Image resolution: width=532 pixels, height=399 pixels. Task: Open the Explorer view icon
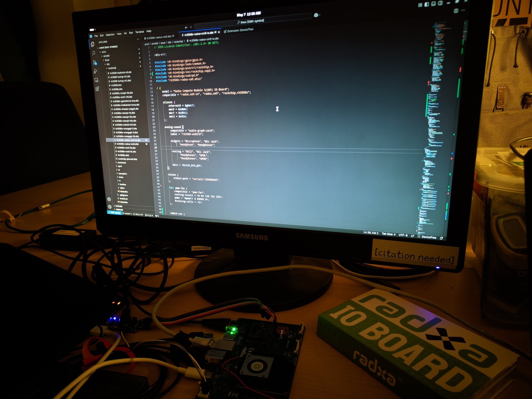click(x=92, y=44)
